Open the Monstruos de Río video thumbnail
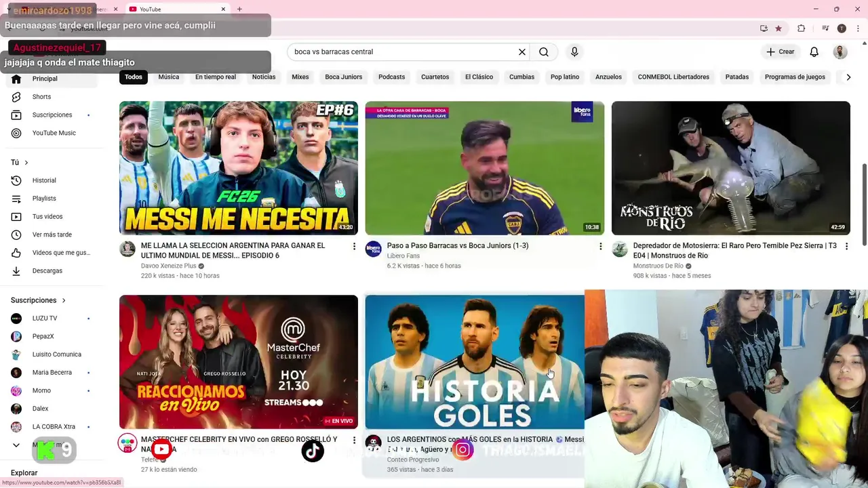Image resolution: width=868 pixels, height=488 pixels. (731, 168)
